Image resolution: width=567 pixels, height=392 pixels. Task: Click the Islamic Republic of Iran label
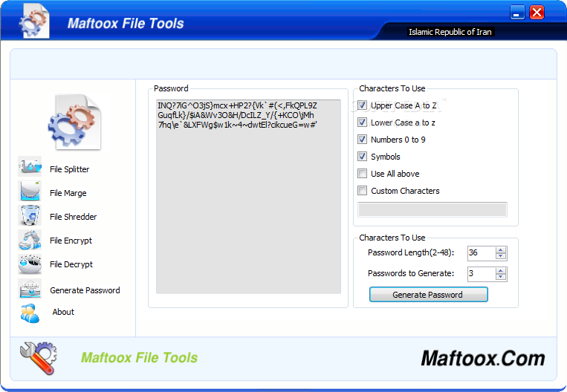[x=450, y=32]
